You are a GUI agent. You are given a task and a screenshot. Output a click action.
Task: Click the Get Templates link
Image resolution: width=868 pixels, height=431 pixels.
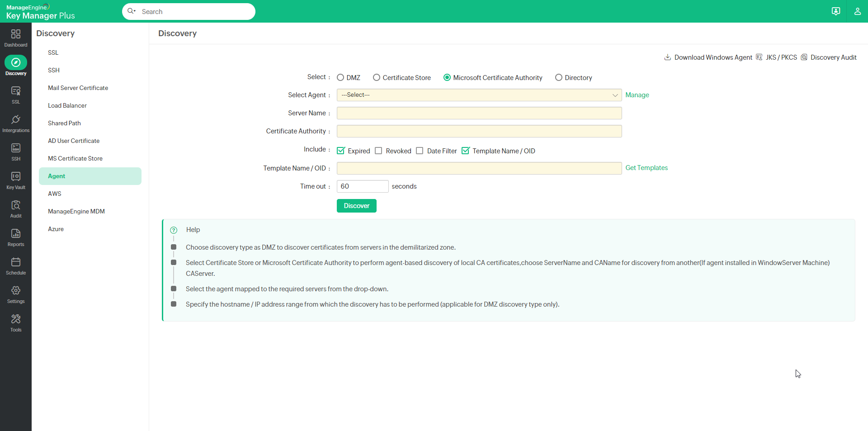646,168
